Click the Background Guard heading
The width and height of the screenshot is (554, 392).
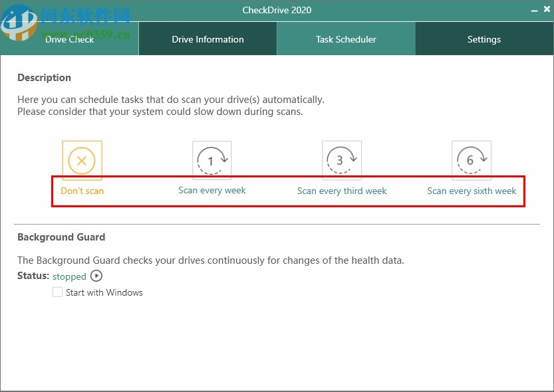pos(61,237)
